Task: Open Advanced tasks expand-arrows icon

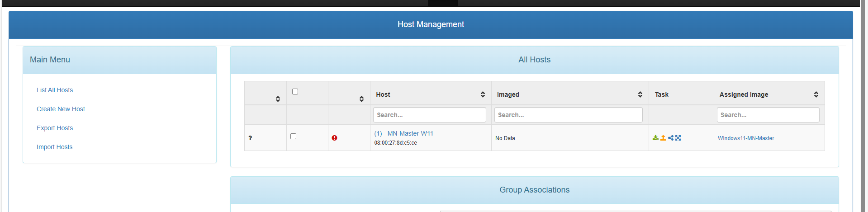Action: click(x=678, y=138)
